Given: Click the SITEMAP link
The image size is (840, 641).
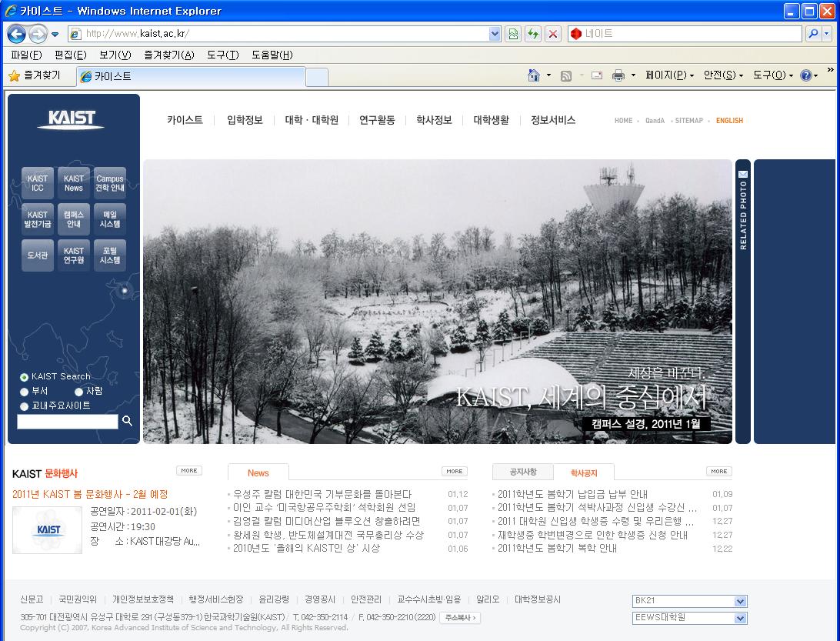Looking at the screenshot, I should click(689, 121).
